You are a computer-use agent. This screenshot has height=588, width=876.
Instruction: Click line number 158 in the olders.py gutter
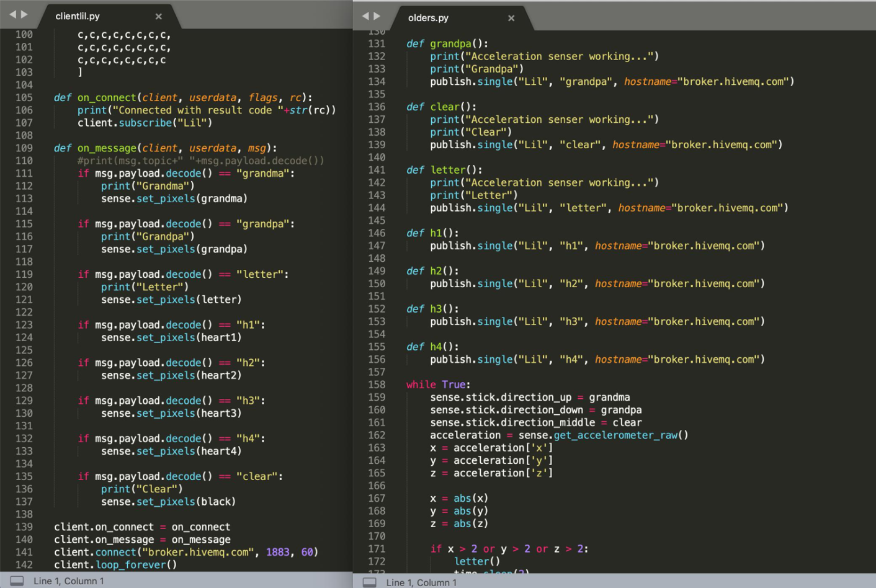[377, 385]
